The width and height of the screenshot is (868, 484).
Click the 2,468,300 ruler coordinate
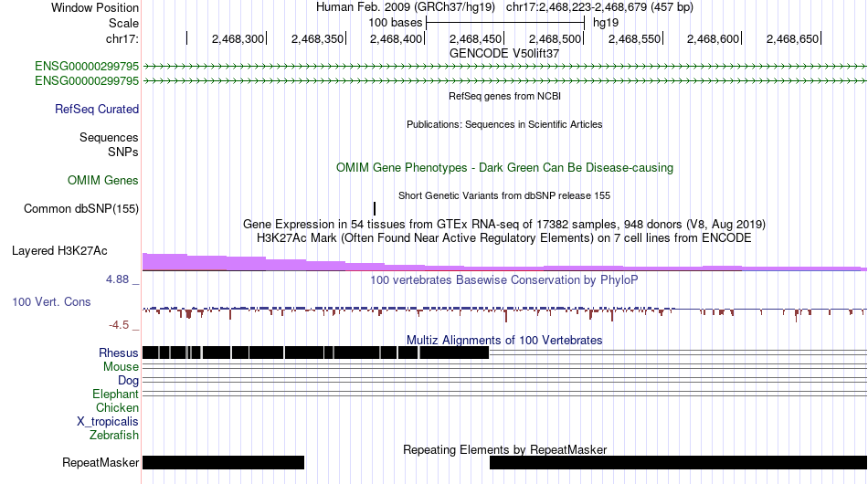238,38
